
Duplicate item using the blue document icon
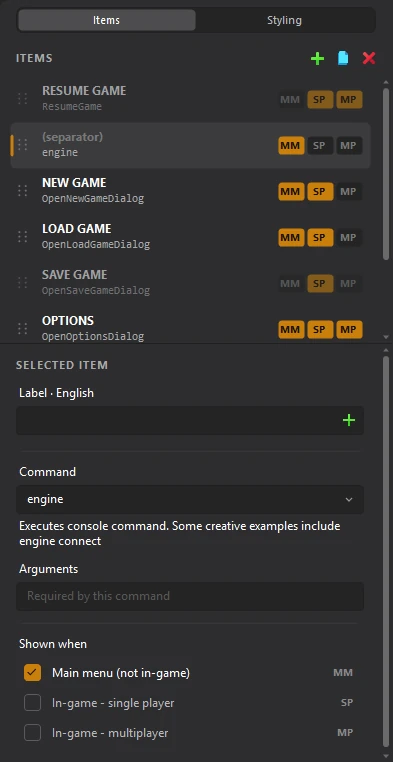click(x=343, y=59)
